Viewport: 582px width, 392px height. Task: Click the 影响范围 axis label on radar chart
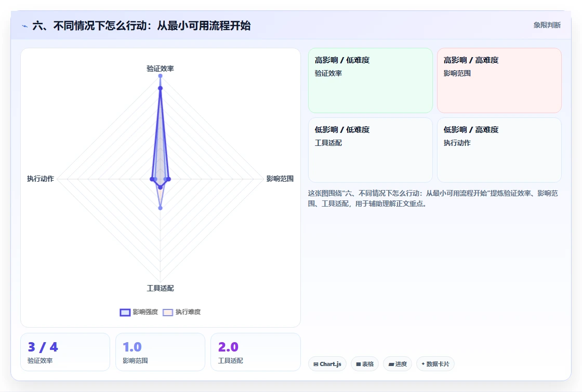coord(280,179)
